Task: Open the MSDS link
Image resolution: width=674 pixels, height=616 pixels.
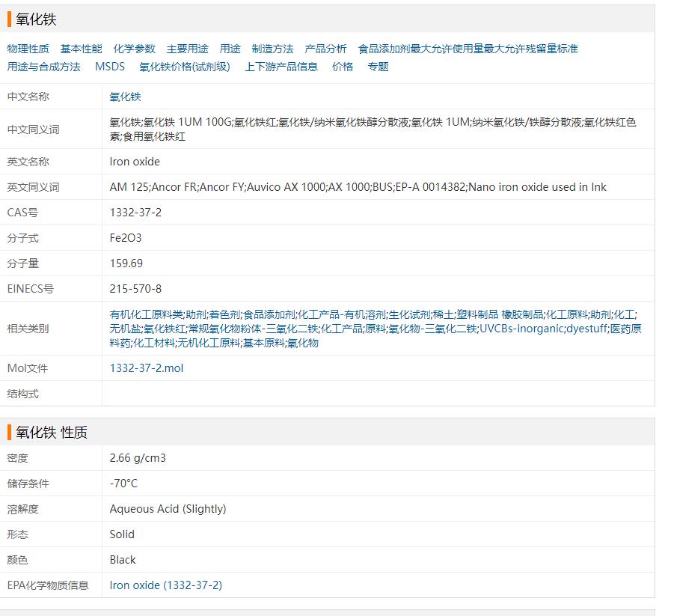Action: point(110,67)
